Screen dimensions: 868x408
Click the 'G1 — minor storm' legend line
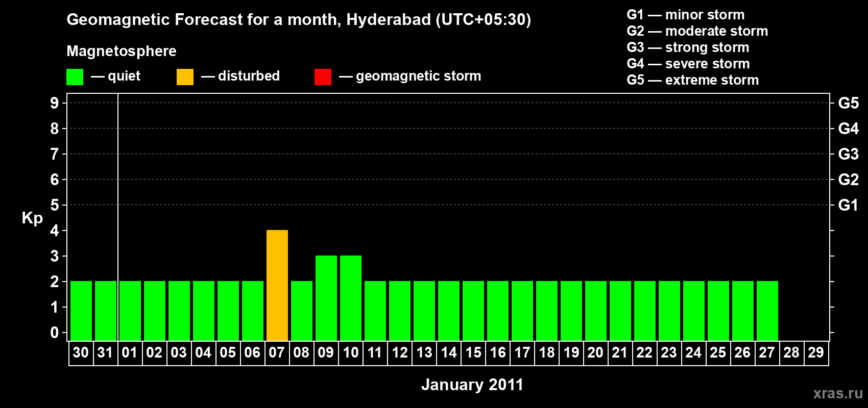pyautogui.click(x=686, y=15)
